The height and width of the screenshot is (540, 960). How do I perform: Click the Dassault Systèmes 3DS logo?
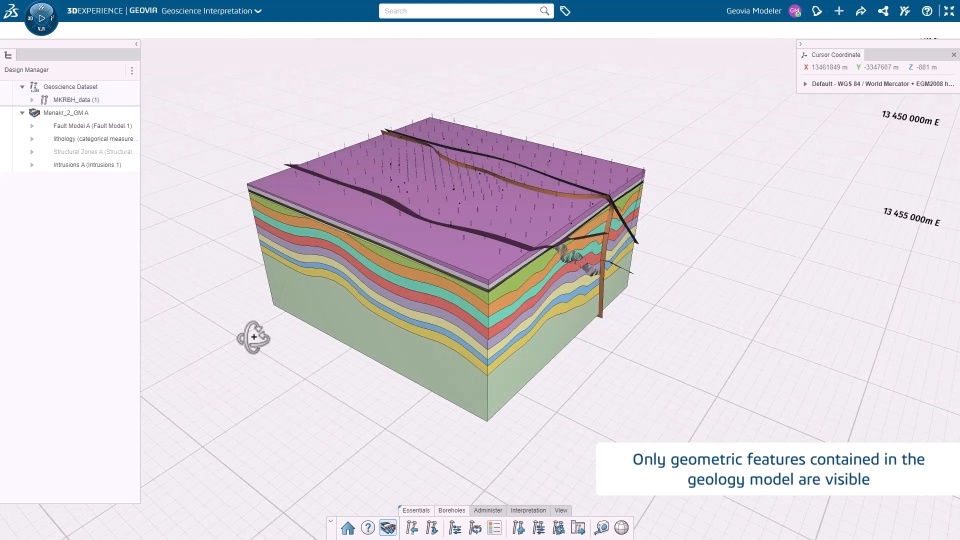click(x=11, y=10)
